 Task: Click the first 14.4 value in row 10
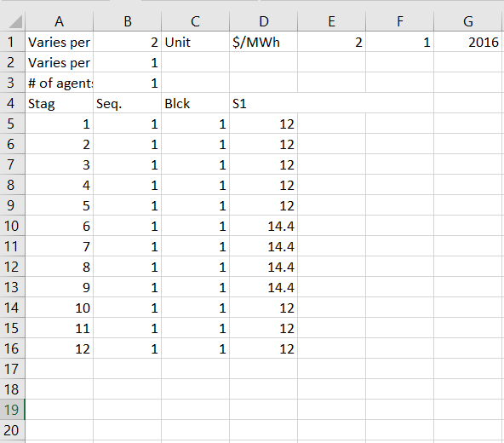[264, 226]
